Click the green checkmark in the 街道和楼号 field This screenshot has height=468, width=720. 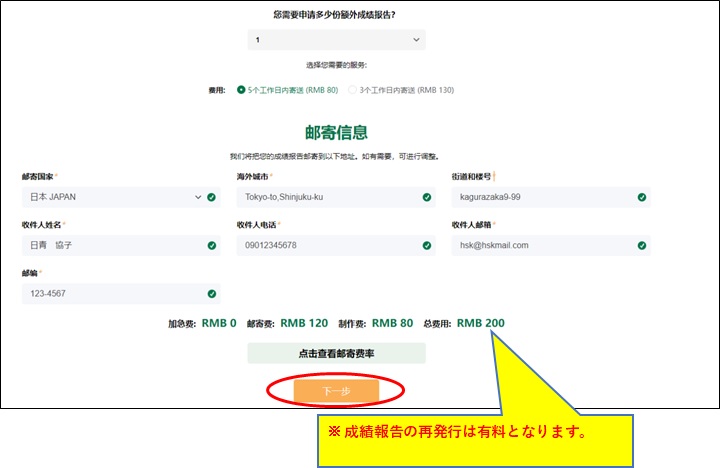pyautogui.click(x=642, y=197)
